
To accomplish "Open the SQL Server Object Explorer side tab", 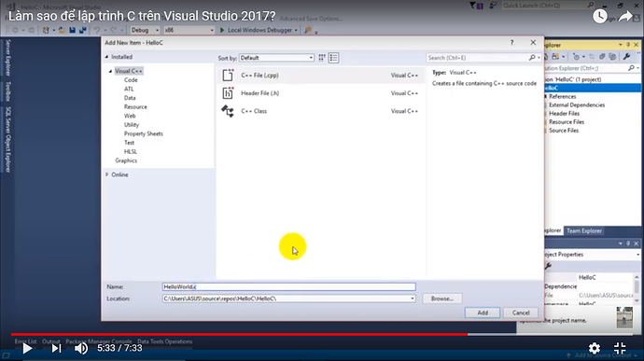I will click(x=7, y=139).
